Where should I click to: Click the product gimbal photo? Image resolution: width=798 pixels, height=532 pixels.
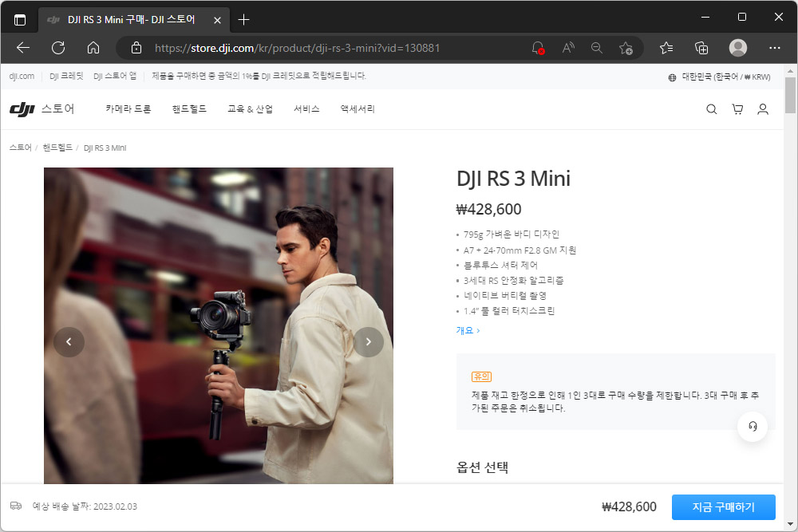tap(219, 325)
